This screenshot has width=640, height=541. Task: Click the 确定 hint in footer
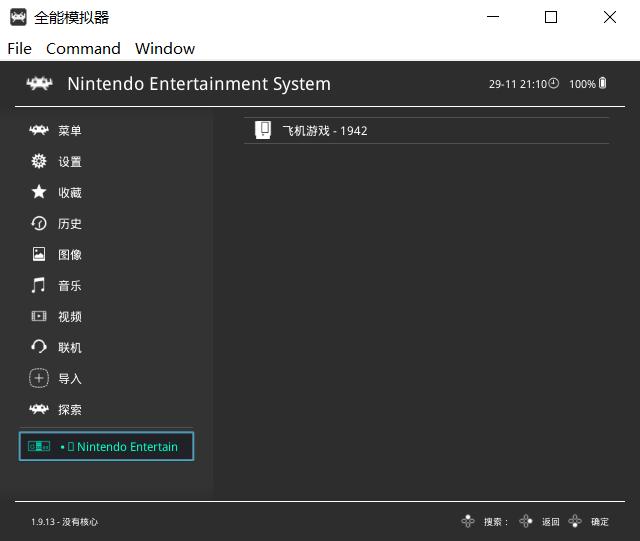coord(600,521)
